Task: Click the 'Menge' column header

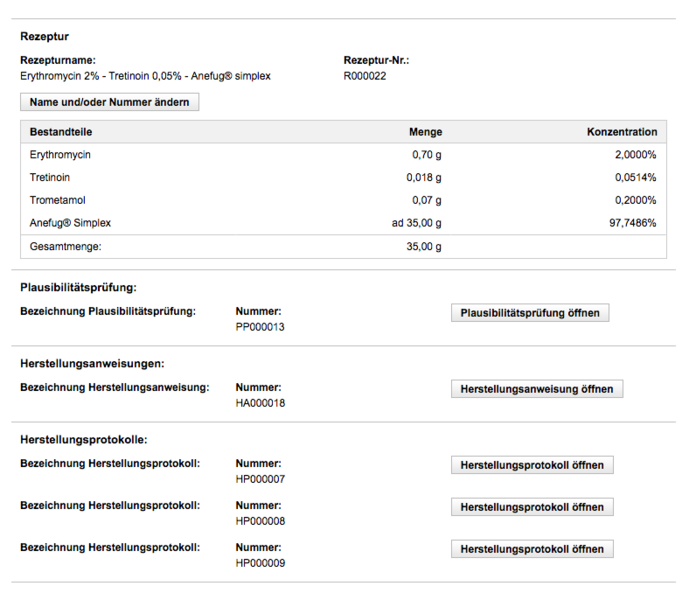Action: pos(425,132)
